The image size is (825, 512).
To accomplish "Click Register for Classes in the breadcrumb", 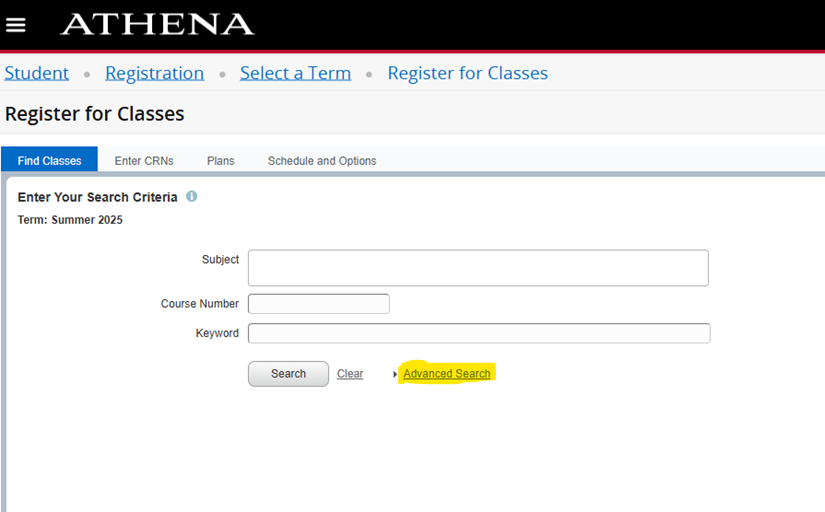I will pos(467,73).
